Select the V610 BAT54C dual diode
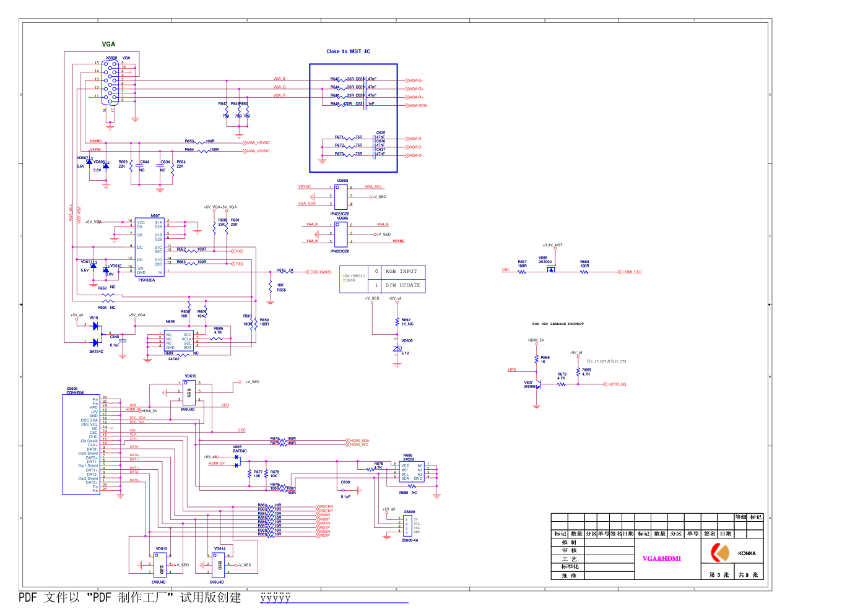 [95, 334]
